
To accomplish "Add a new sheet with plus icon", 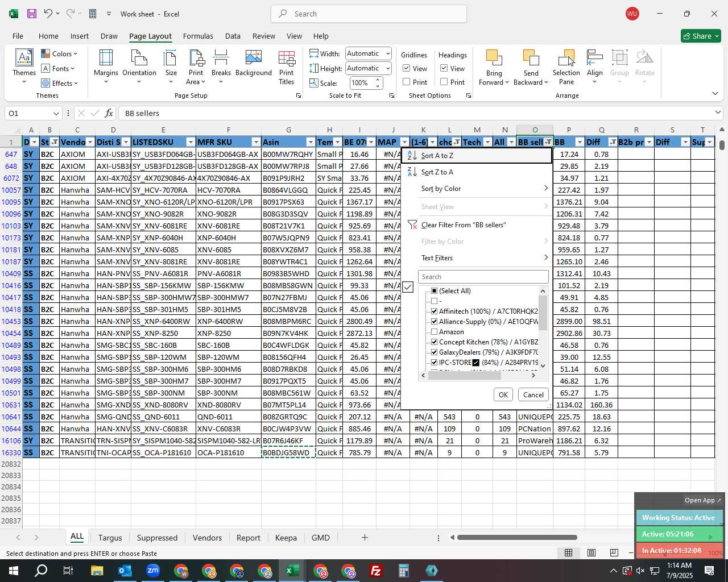I will click(x=365, y=537).
